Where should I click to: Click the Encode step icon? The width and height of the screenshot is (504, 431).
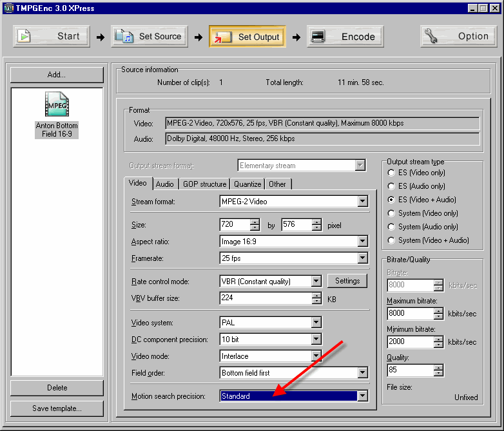coord(318,36)
